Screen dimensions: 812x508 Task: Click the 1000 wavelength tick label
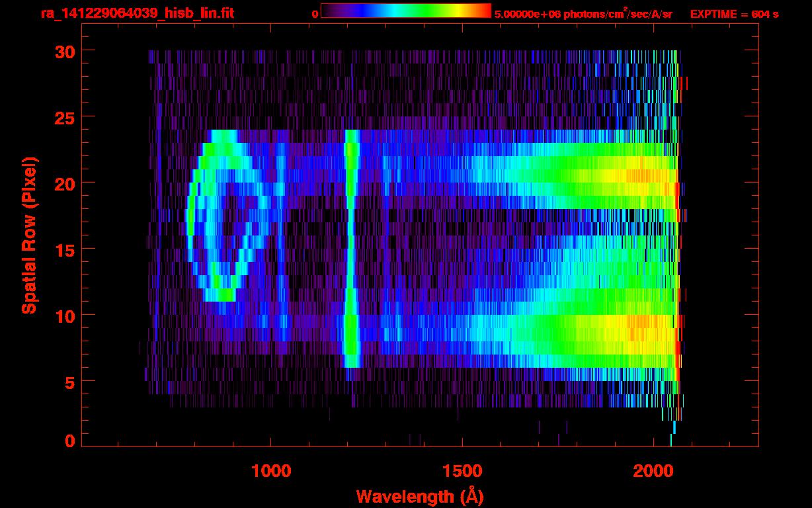[x=271, y=470]
